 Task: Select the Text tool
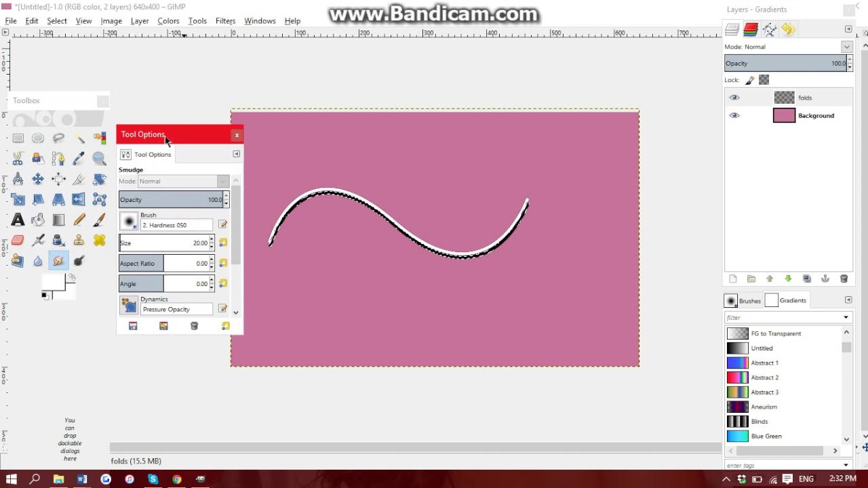(x=18, y=220)
